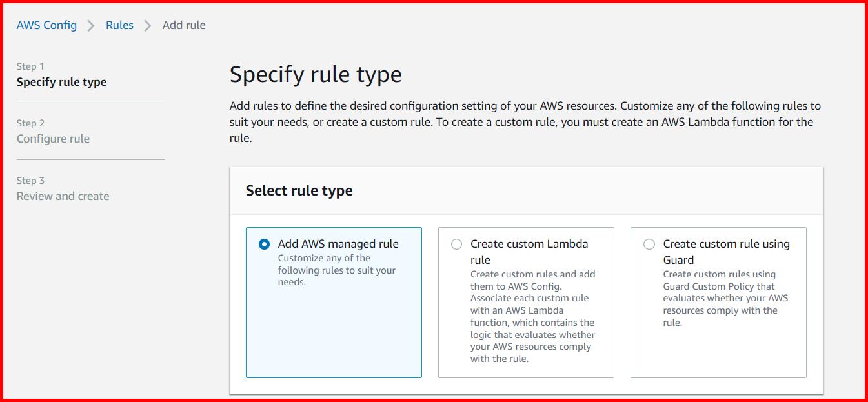Open Step 3 "Review and create"

coord(62,196)
